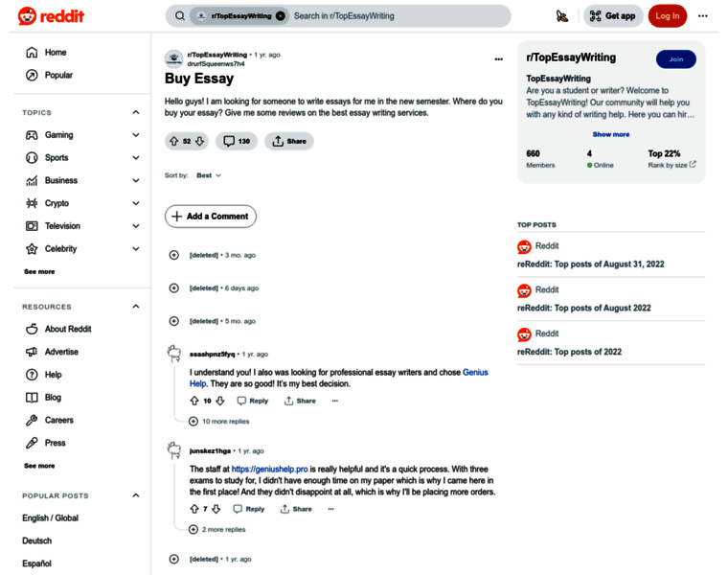Open the Genius Help link in comment
Image resolution: width=728 pixels, height=575 pixels.
point(475,372)
